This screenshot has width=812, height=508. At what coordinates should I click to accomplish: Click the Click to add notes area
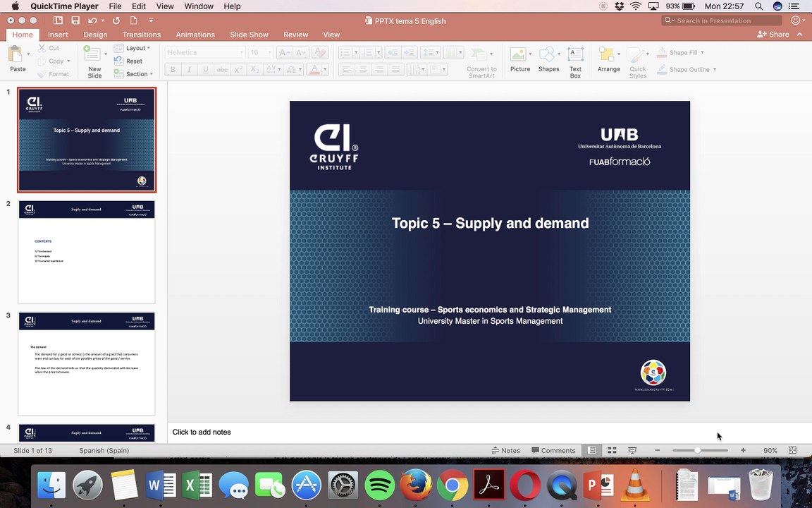point(489,432)
